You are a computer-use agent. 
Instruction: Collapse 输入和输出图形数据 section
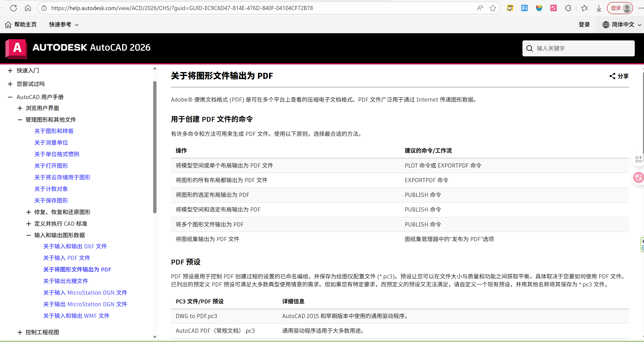click(x=29, y=235)
